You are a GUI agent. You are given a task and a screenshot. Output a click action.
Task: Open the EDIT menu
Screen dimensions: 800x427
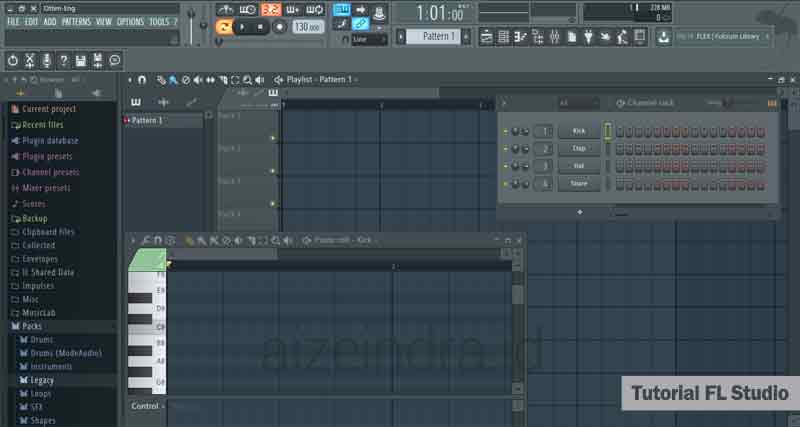coord(32,21)
